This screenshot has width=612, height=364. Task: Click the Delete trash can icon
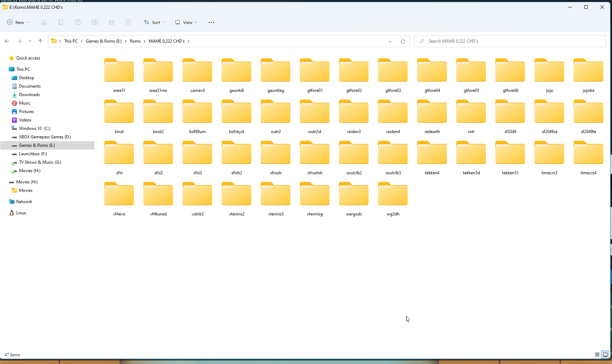(x=129, y=22)
